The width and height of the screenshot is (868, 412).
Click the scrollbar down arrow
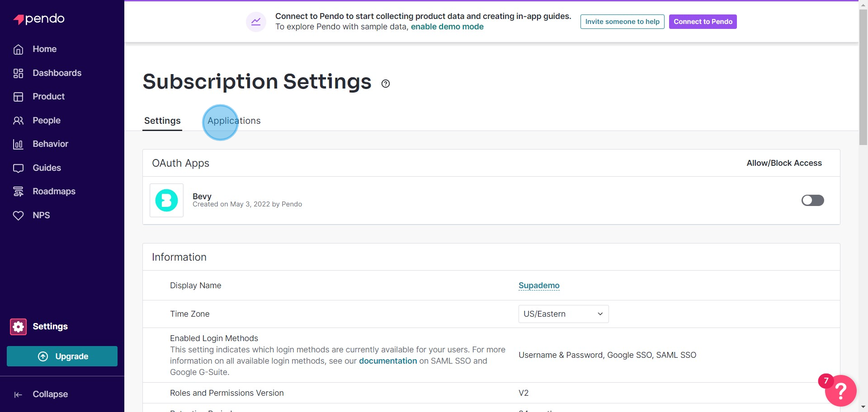[863, 407]
